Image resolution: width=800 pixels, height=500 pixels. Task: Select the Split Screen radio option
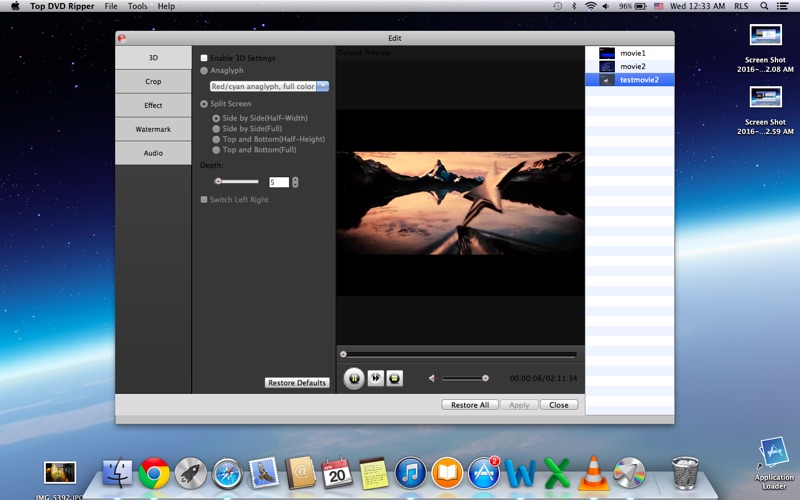[204, 104]
